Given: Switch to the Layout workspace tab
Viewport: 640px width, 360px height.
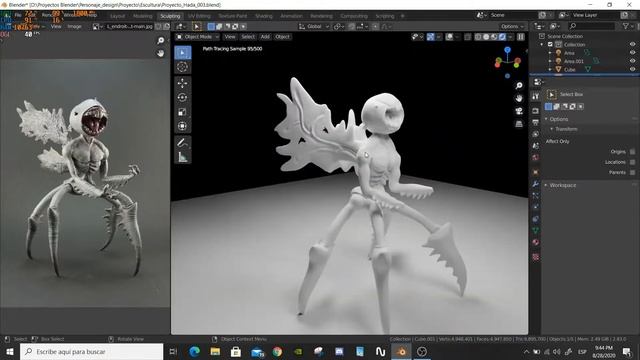Looking at the screenshot, I should [x=117, y=16].
